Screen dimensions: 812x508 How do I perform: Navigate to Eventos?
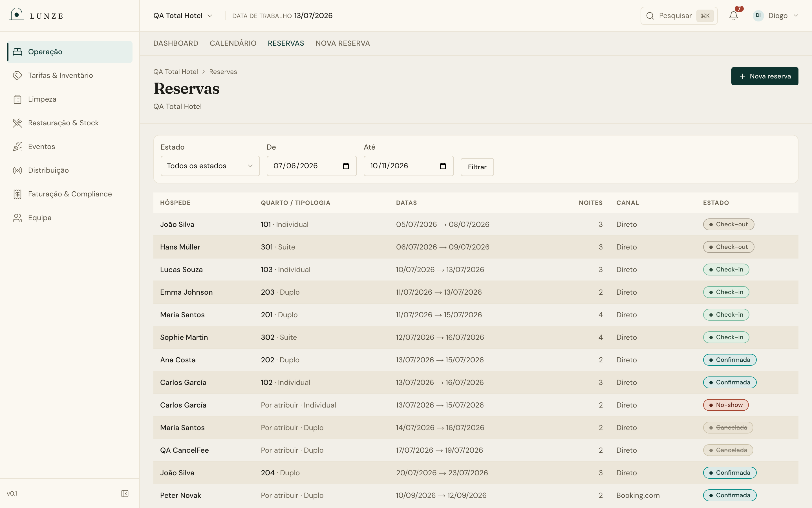click(69, 146)
